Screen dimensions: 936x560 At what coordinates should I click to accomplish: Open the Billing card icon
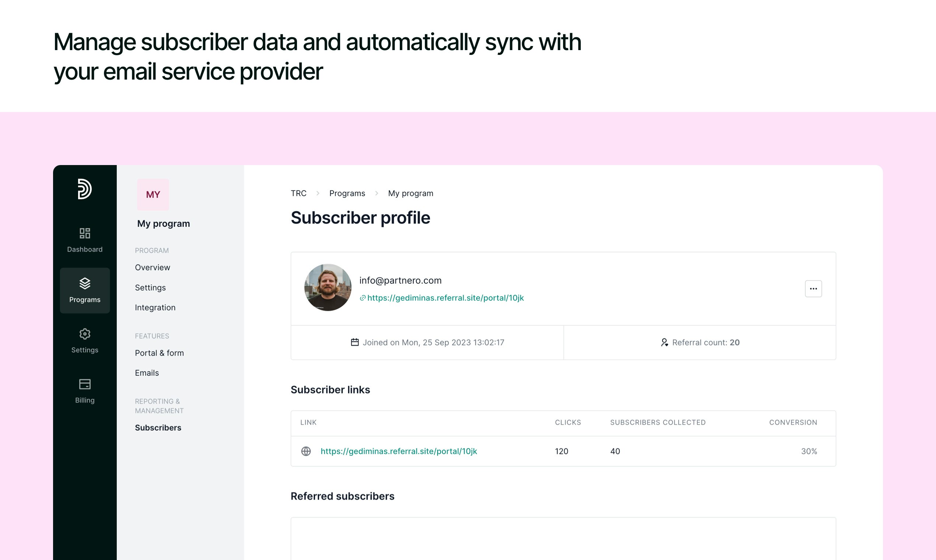(x=84, y=384)
